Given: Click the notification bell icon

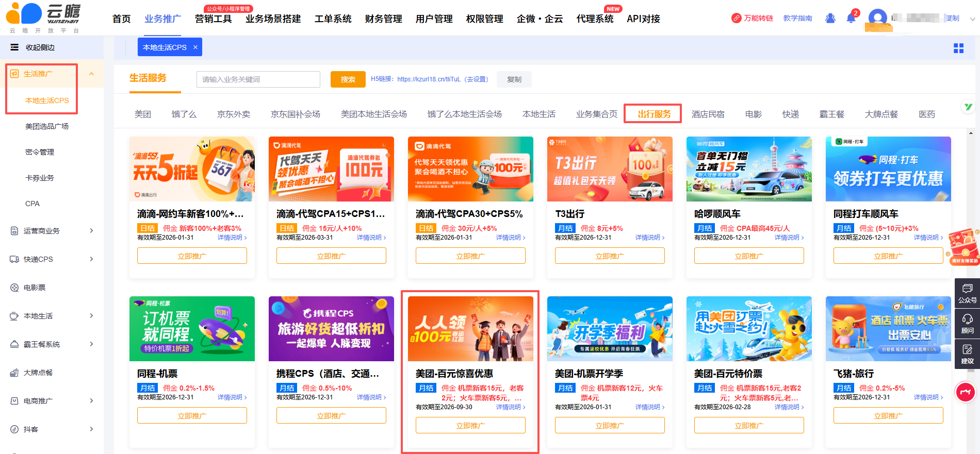Looking at the screenshot, I should [x=851, y=19].
